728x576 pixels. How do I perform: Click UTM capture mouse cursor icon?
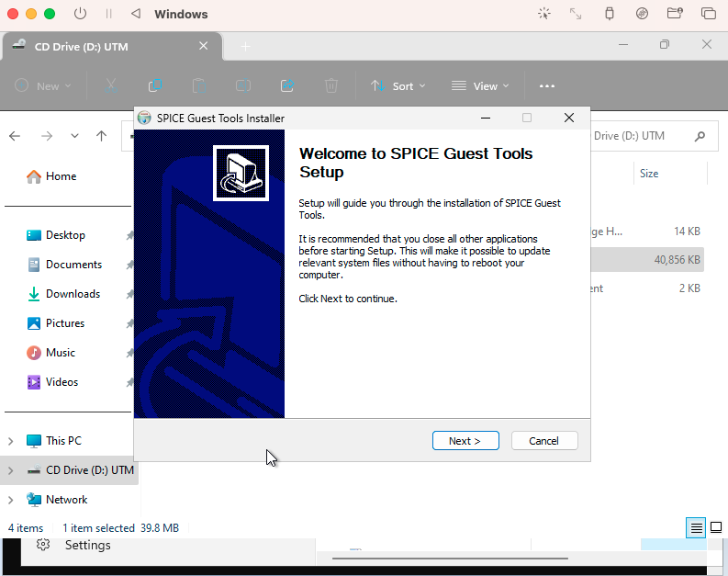pos(544,14)
